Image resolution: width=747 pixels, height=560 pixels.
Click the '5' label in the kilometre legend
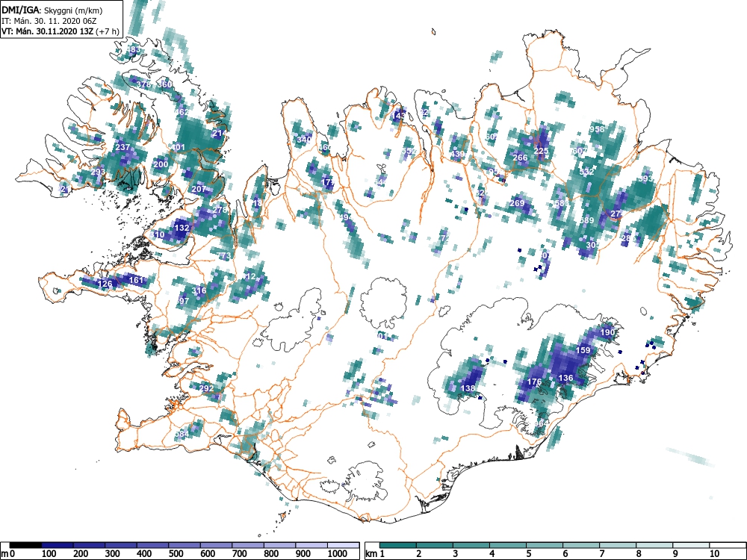529,553
